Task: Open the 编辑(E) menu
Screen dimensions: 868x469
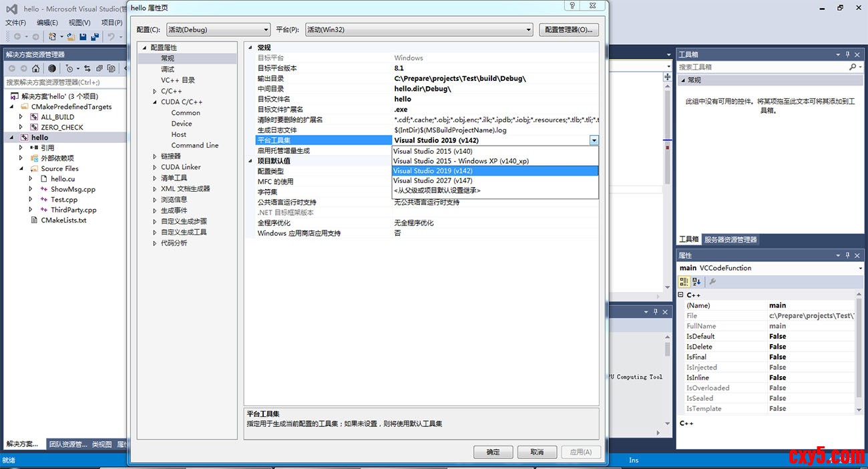Action: pyautogui.click(x=47, y=22)
